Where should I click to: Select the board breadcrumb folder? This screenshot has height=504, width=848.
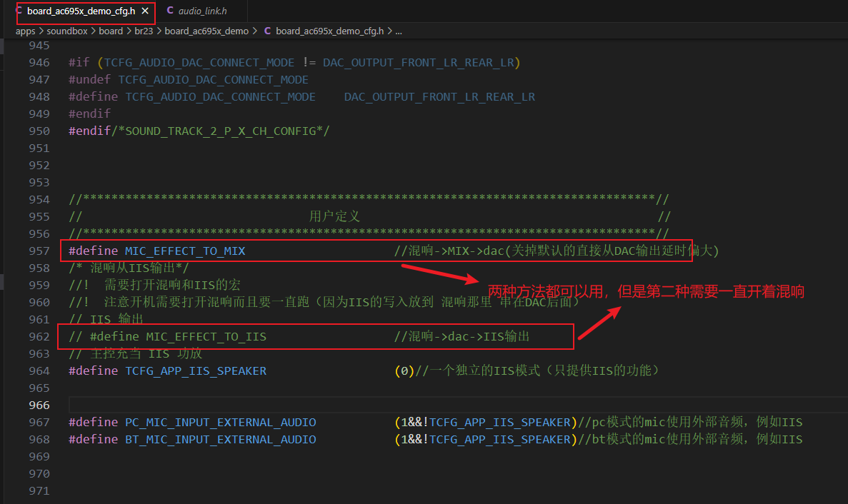pyautogui.click(x=111, y=31)
